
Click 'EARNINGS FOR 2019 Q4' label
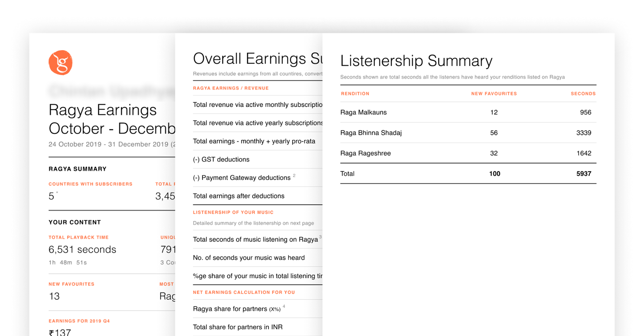click(x=79, y=321)
